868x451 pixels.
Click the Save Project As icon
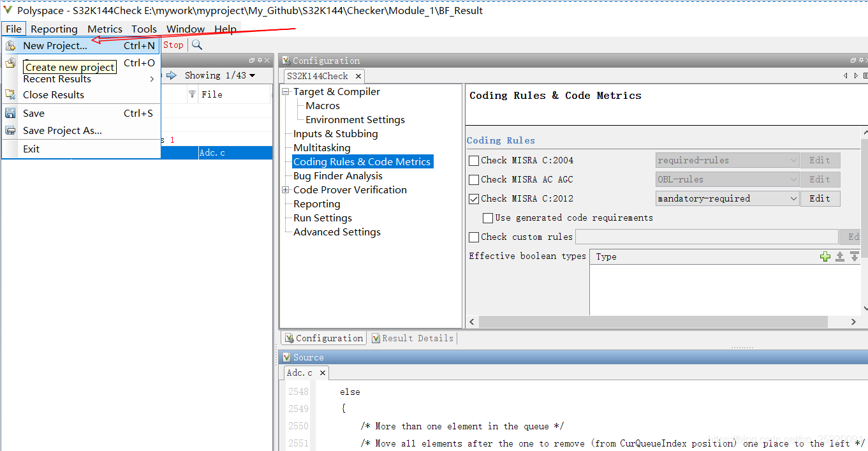point(10,130)
